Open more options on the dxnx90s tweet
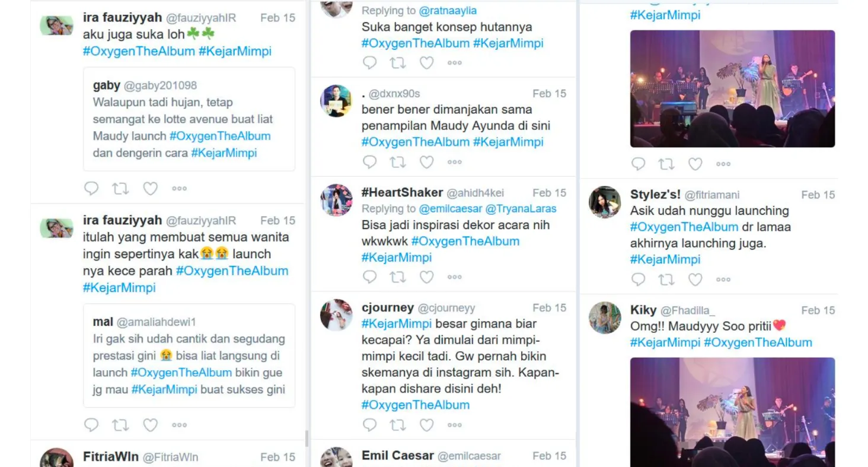 (455, 162)
